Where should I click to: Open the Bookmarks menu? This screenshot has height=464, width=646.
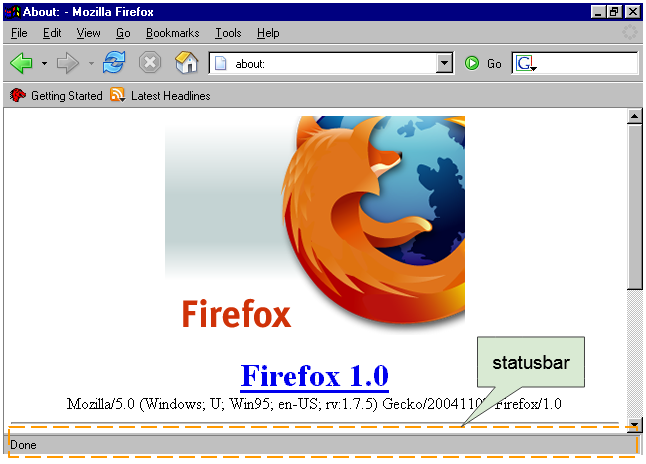(x=173, y=33)
